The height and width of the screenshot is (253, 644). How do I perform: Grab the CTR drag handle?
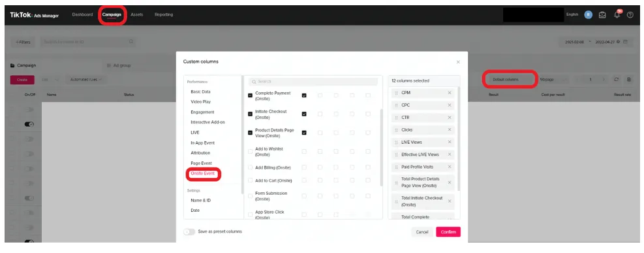point(396,118)
